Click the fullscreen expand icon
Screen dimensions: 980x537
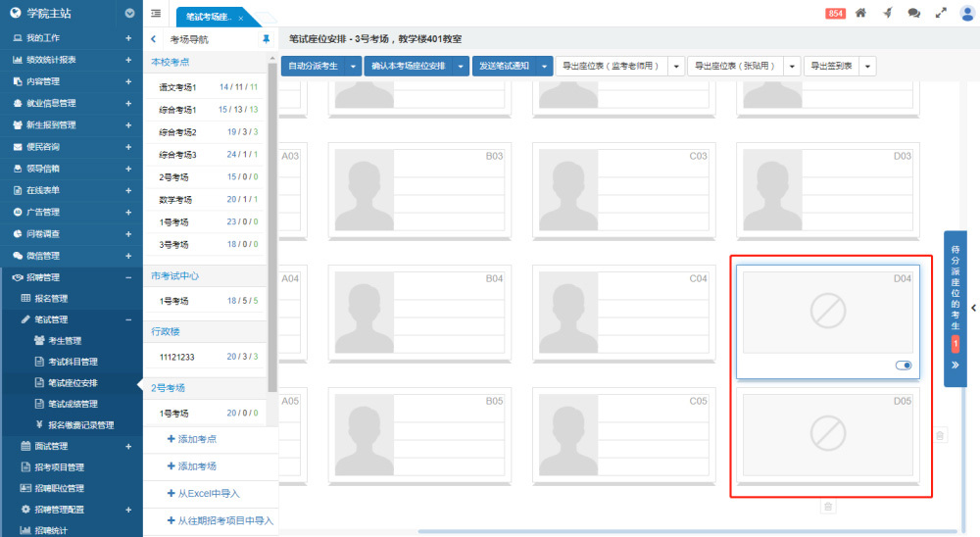[x=941, y=13]
